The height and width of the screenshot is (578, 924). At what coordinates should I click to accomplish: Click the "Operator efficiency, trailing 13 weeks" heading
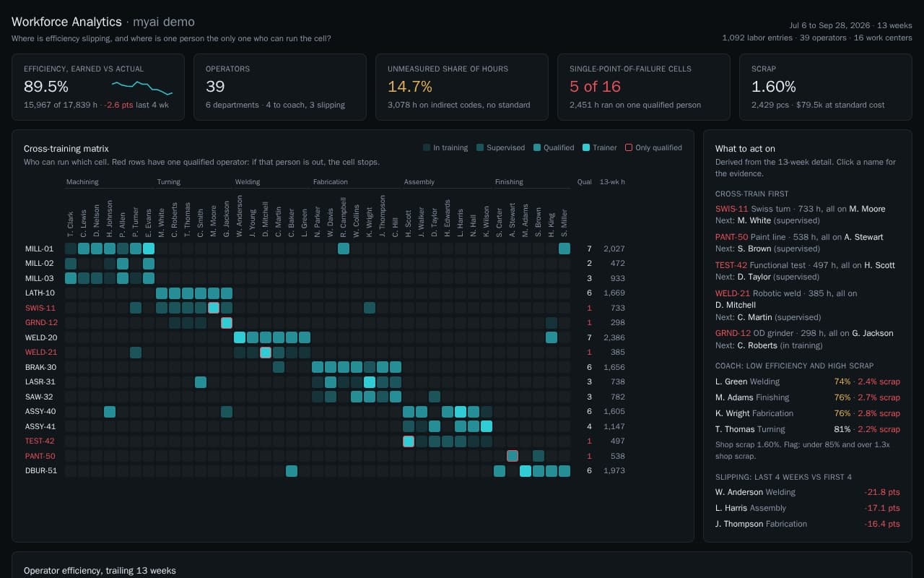pos(100,571)
